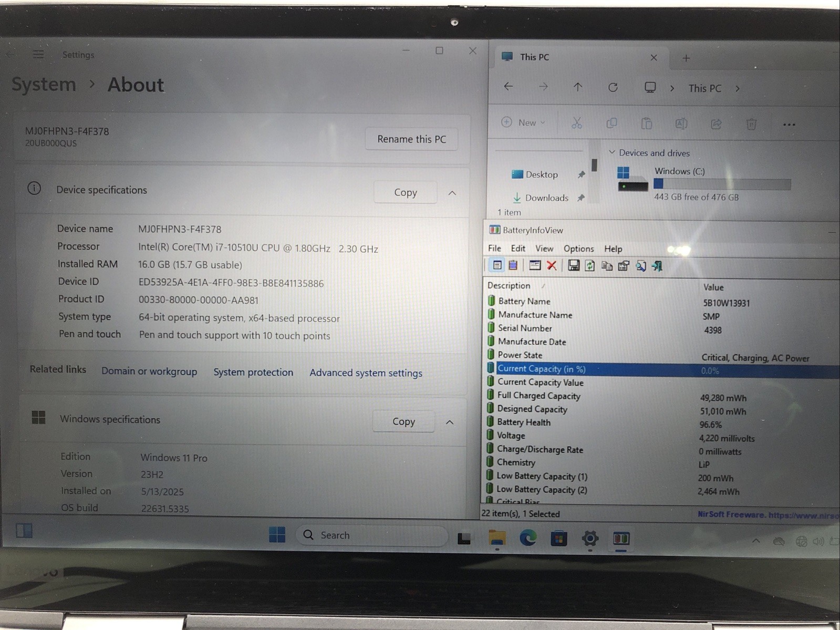Expand the chevron after This PC in address bar

click(x=738, y=88)
